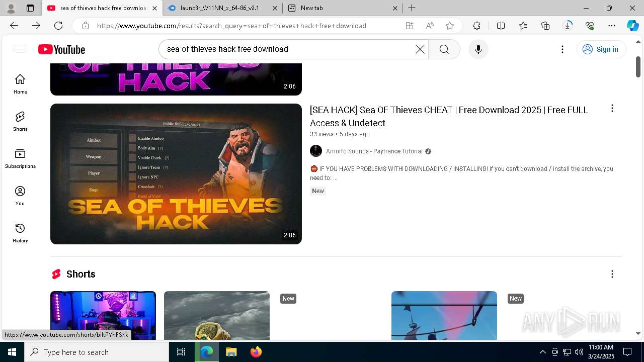644x362 pixels.
Task: Open the notification center icon
Action: 627,352
